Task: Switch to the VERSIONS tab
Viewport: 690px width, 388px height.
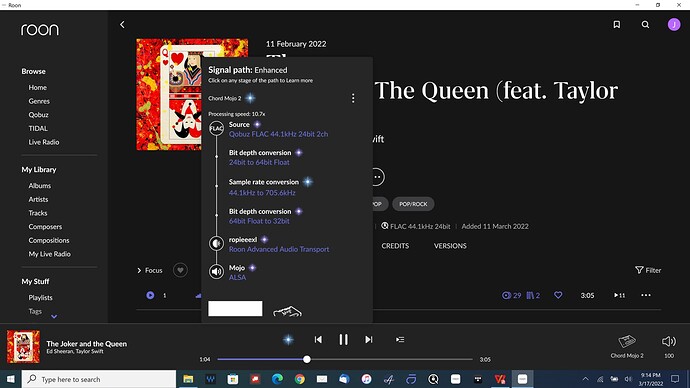Action: 450,246
